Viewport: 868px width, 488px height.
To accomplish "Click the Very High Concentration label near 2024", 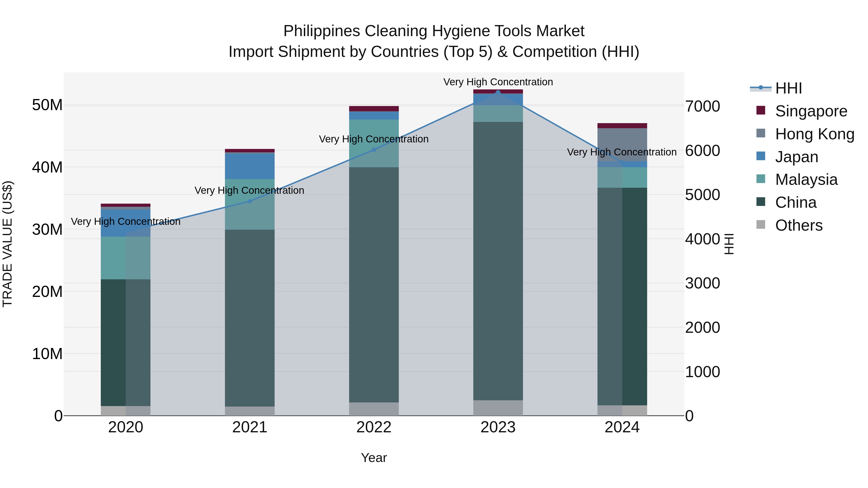I will (x=622, y=152).
